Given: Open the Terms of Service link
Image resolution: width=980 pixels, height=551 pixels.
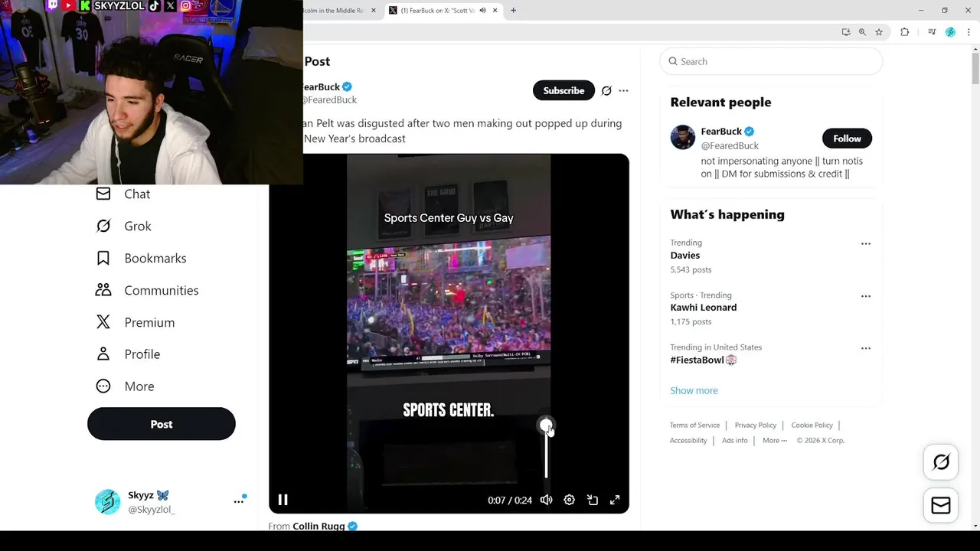Looking at the screenshot, I should coord(695,425).
